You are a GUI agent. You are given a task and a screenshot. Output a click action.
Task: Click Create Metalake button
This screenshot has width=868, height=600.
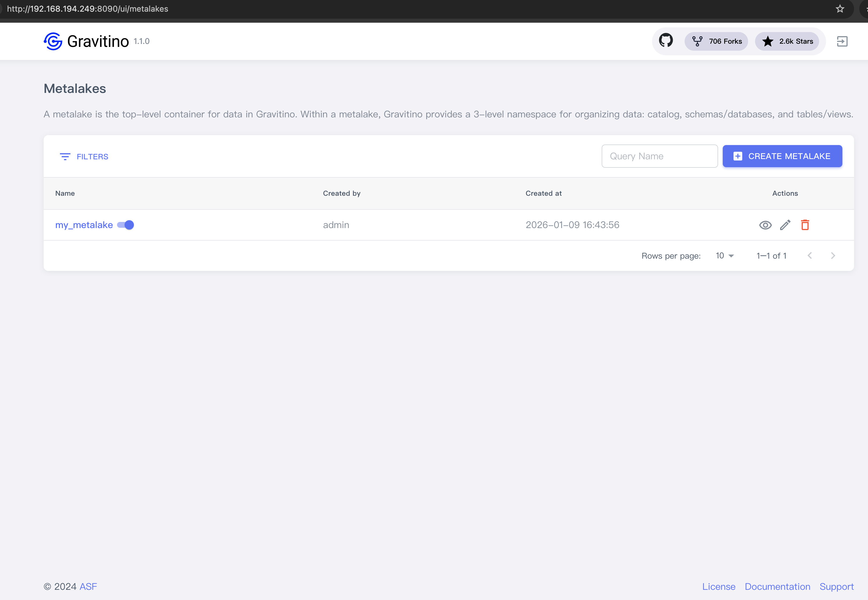click(782, 156)
